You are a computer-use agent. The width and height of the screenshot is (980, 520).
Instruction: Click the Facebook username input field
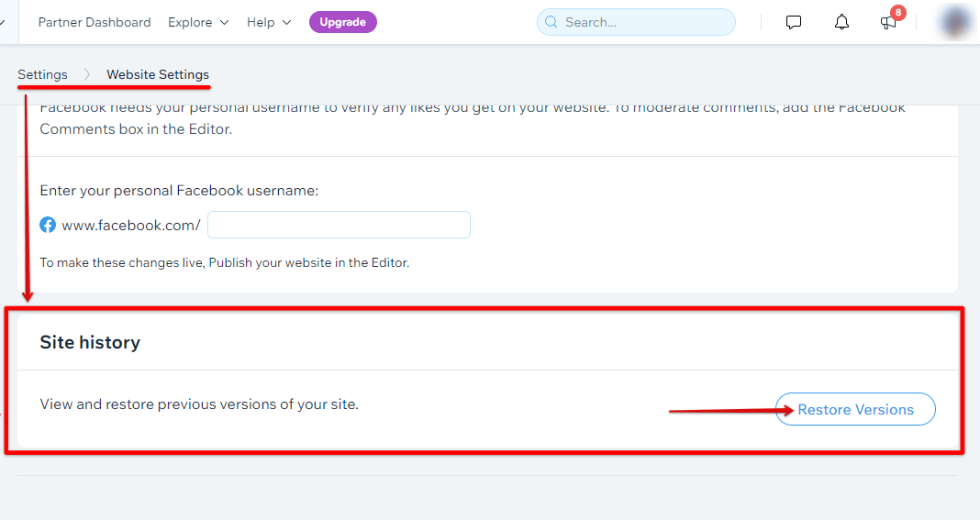click(339, 225)
